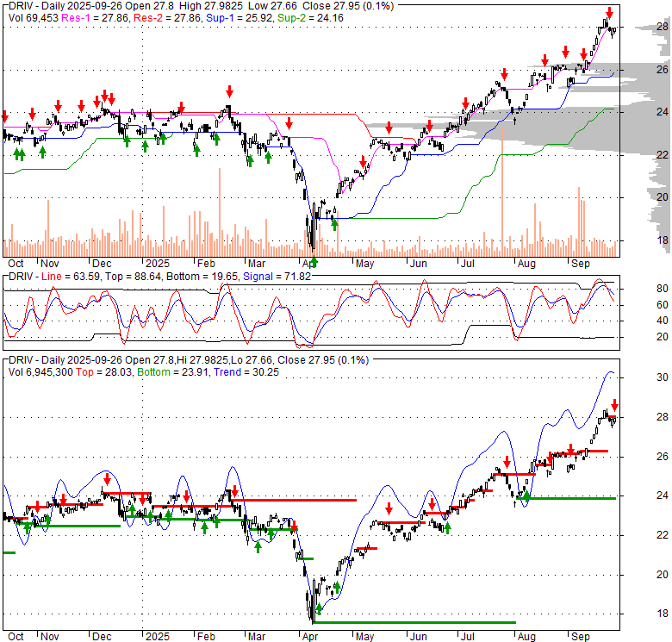Select 'Dec' on the upper chart date axis
Viewport: 672px width, 642px height.
[x=102, y=264]
